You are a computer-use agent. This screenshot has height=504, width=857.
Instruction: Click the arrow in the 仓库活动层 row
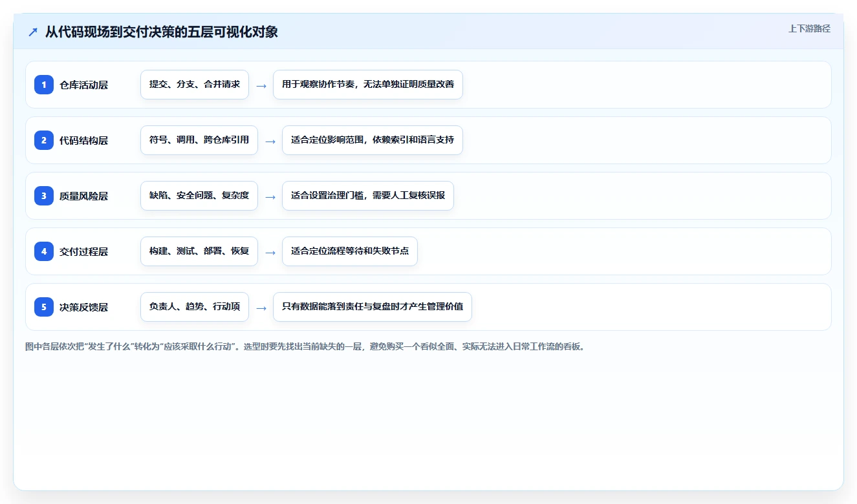point(261,85)
